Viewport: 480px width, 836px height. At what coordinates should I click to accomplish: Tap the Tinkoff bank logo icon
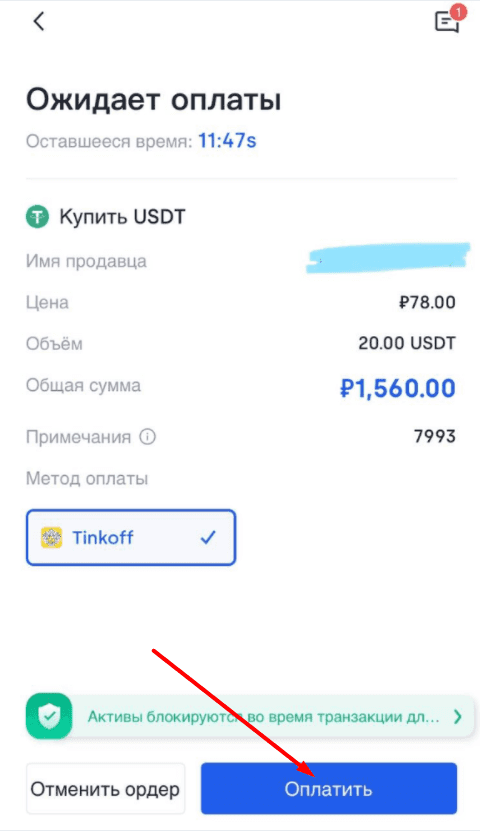52,537
